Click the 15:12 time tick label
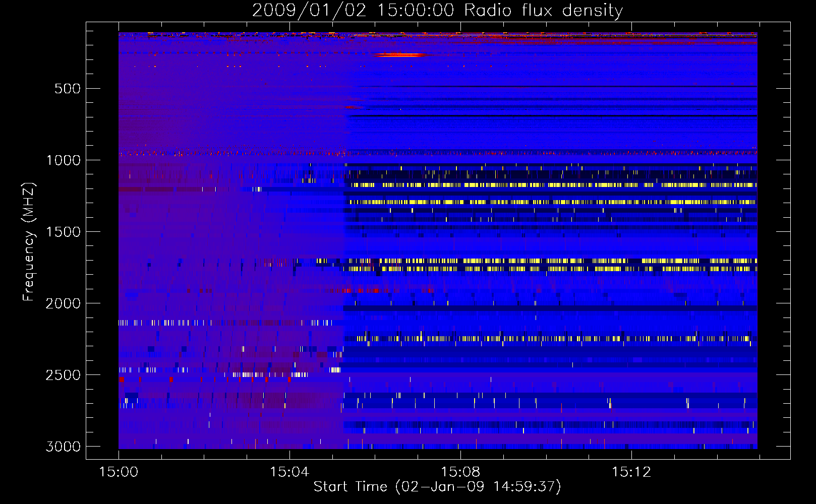Screen dimensions: 816x504 (631, 472)
